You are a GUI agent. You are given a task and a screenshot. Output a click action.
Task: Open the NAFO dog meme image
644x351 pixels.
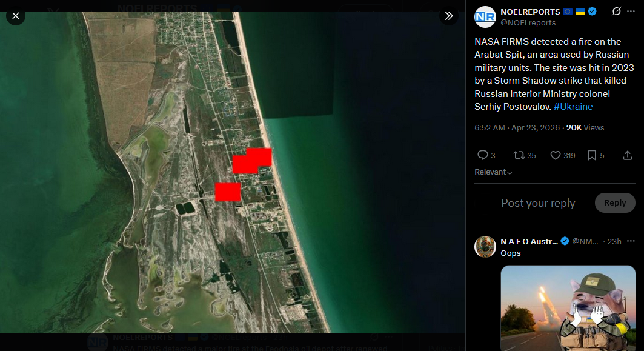click(x=568, y=308)
